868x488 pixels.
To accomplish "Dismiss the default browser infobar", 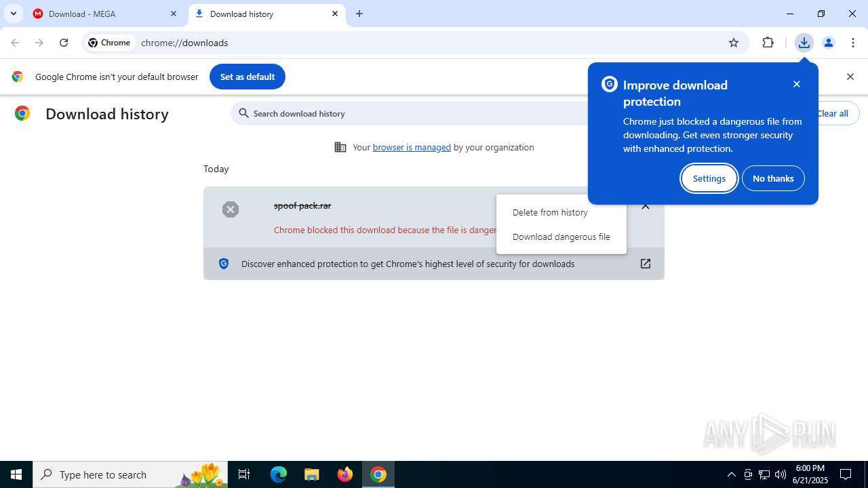I will [850, 77].
